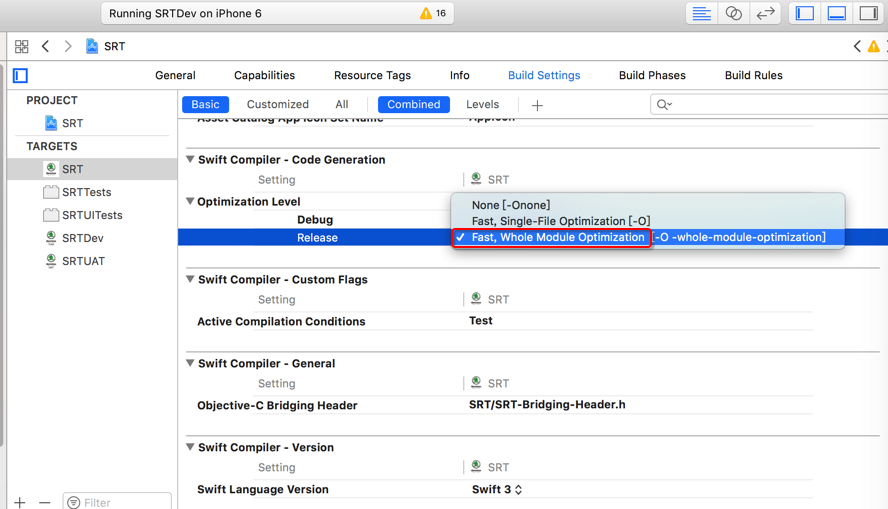Screen dimensions: 888x509
Task: Choose None [-Onone] optimization option
Action: pyautogui.click(x=511, y=205)
